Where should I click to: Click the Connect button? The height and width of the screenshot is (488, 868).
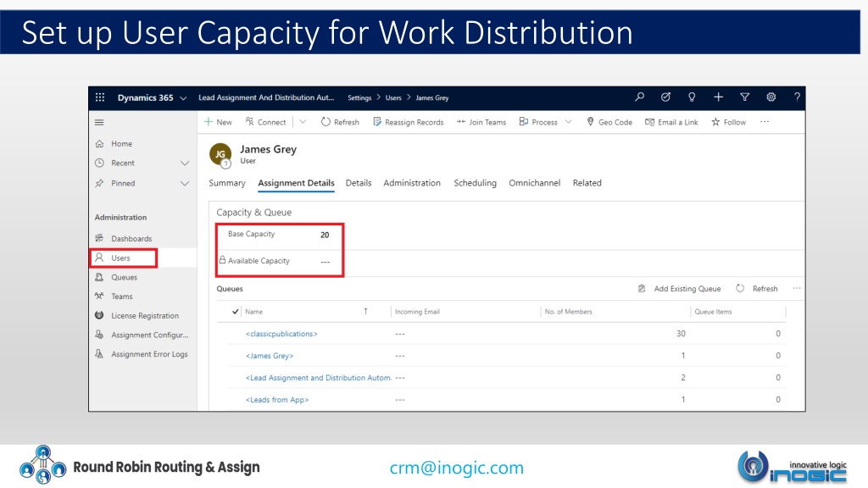[265, 122]
